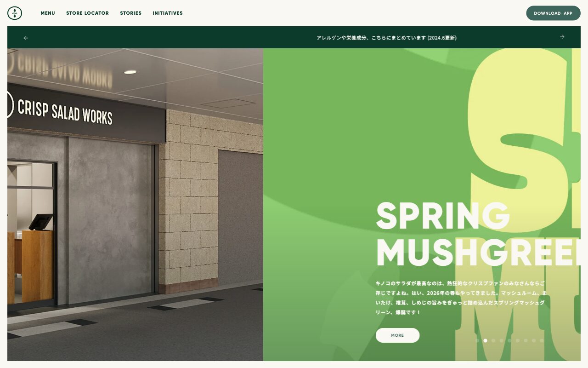This screenshot has width=588, height=368.
Task: Click the SPRING MUSHGREEN headline
Action: point(478,235)
